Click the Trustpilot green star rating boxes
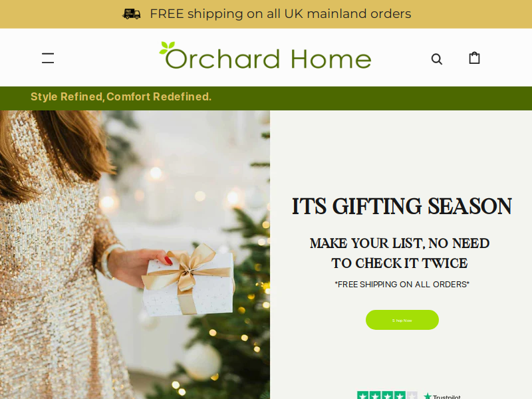 [381, 396]
